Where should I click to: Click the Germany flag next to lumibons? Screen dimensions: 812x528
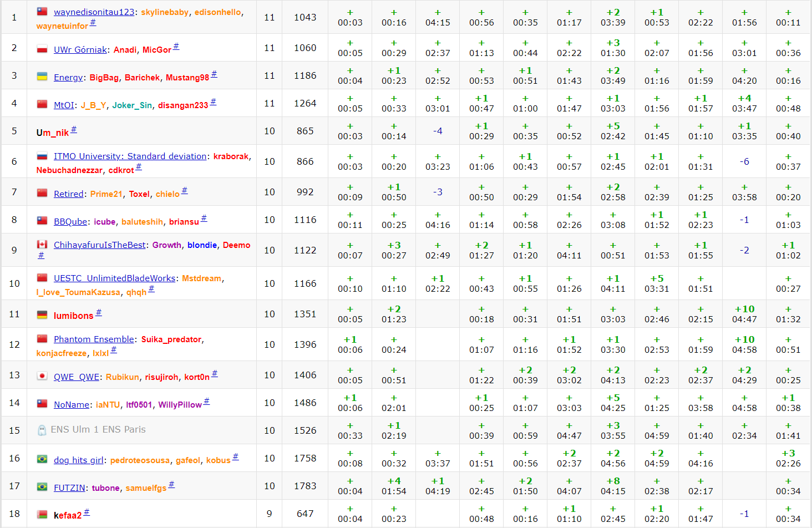(42, 315)
